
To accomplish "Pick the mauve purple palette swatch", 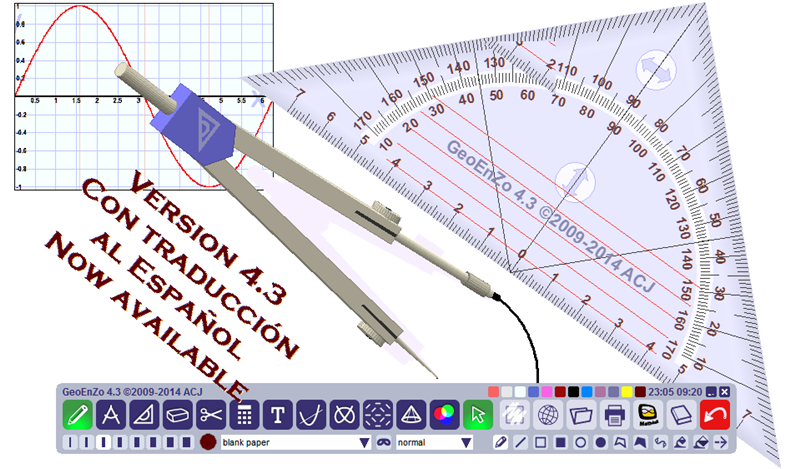I will tap(600, 392).
